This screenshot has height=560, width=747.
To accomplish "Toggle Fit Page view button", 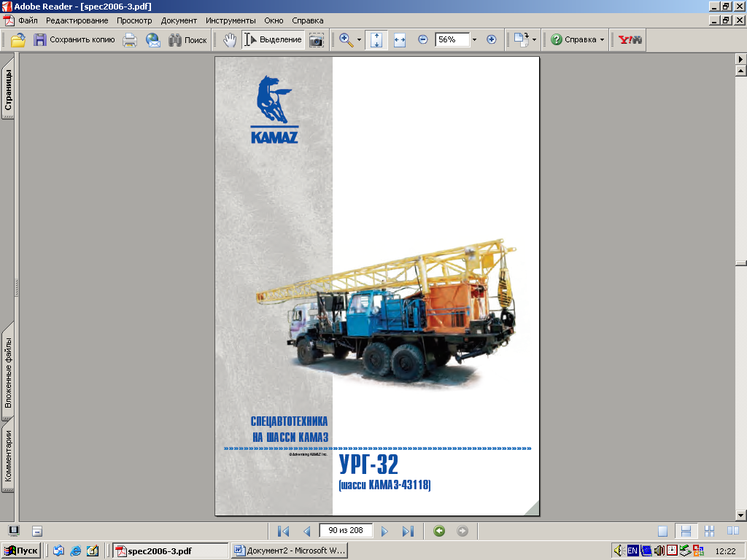I will tap(376, 40).
